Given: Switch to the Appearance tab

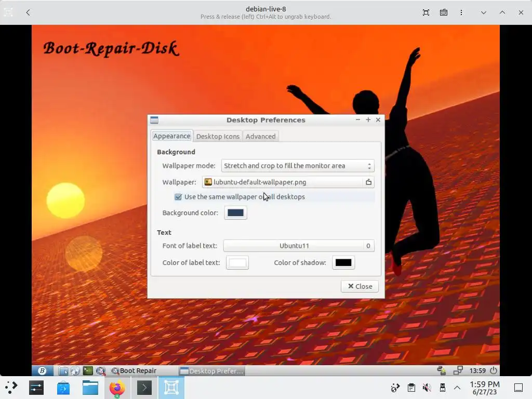Looking at the screenshot, I should click(x=171, y=136).
